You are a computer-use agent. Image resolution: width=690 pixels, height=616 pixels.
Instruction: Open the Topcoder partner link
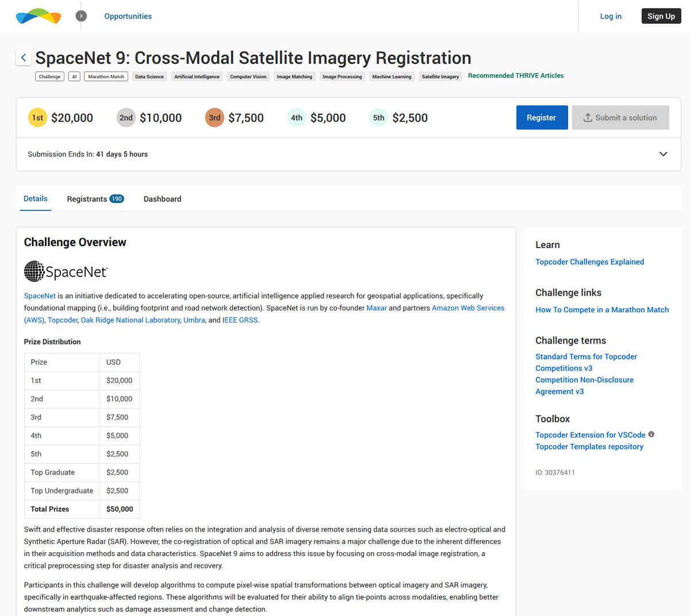point(63,320)
